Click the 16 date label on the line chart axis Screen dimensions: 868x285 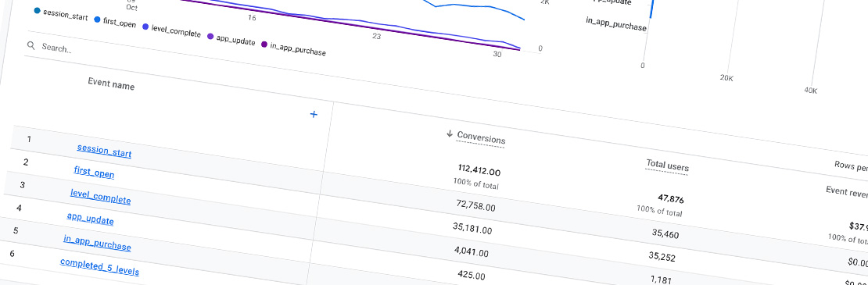pyautogui.click(x=252, y=18)
